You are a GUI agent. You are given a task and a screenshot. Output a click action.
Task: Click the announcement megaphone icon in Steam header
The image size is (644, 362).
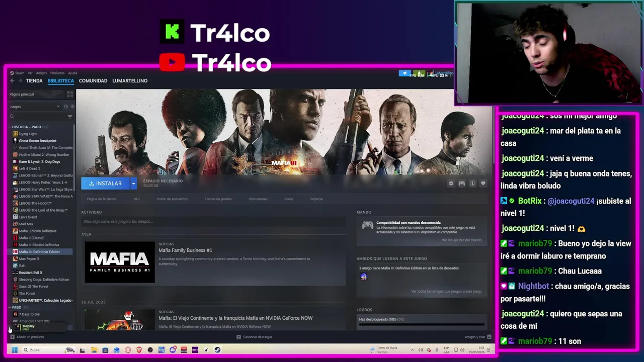405,73
